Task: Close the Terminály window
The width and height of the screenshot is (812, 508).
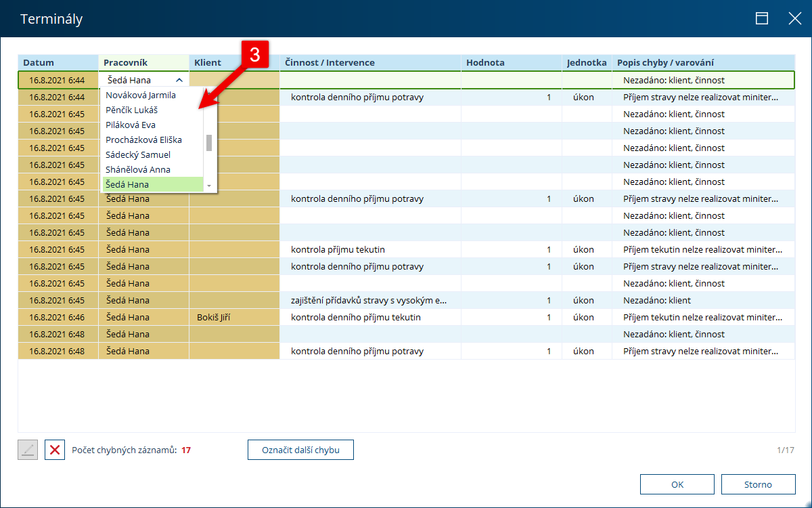Action: pyautogui.click(x=794, y=18)
